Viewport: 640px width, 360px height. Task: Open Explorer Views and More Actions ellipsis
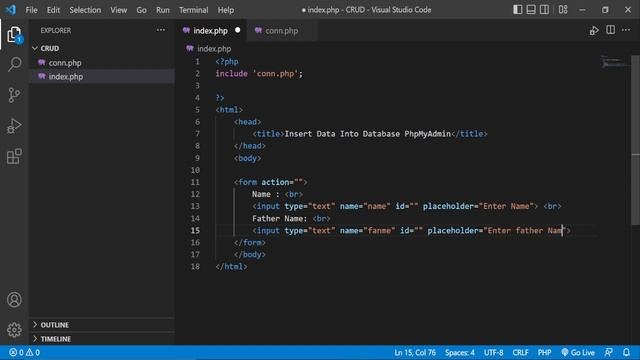[161, 30]
